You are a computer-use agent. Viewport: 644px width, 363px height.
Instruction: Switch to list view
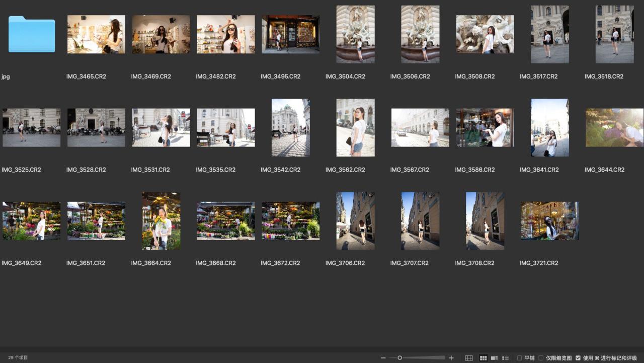[x=506, y=358]
